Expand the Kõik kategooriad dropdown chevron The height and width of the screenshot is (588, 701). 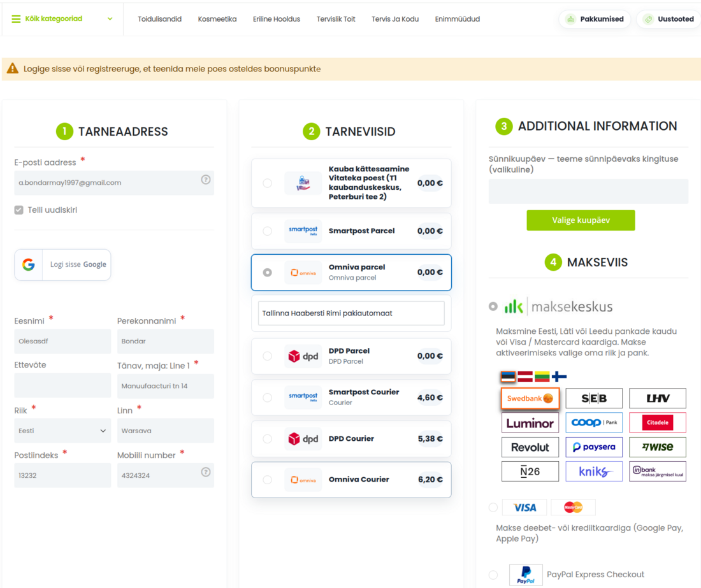(x=110, y=18)
